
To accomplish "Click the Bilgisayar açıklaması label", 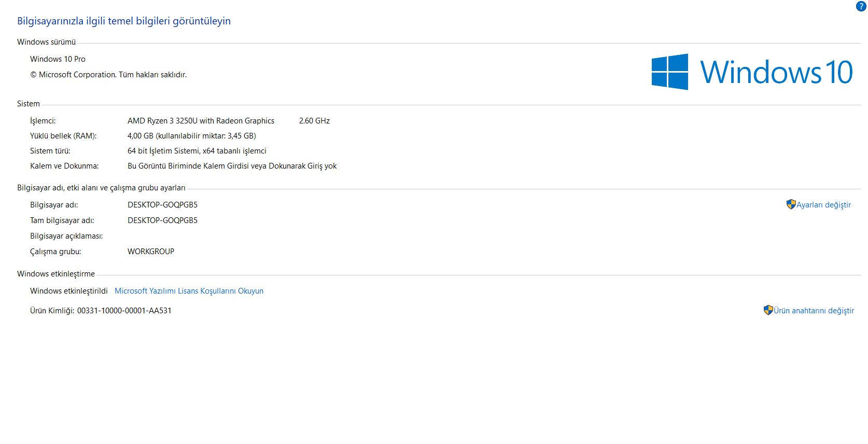I will (x=66, y=236).
